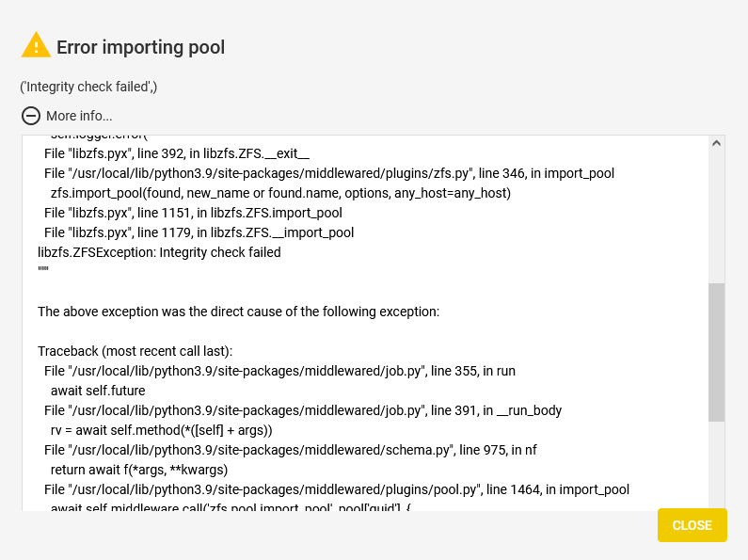Click 'libzfs.ZFSException: Integrity check failed' line

pos(159,252)
